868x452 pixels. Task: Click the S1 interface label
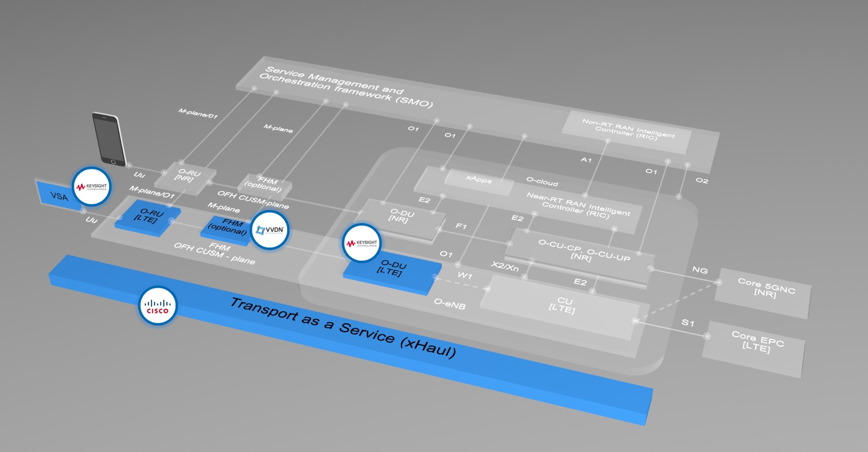[688, 323]
